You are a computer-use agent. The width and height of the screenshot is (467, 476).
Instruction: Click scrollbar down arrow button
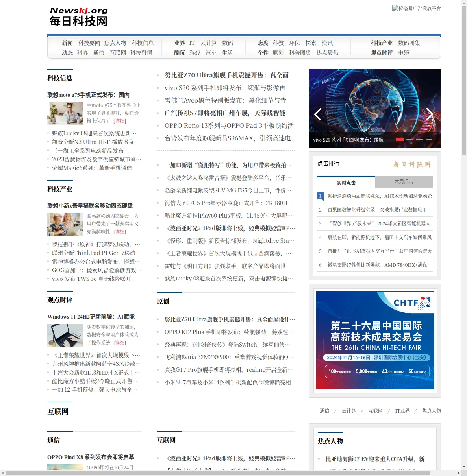coord(464,467)
